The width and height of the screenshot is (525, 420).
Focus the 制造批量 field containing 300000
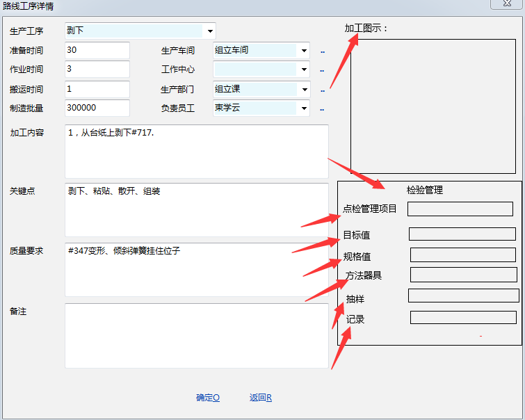[97, 108]
